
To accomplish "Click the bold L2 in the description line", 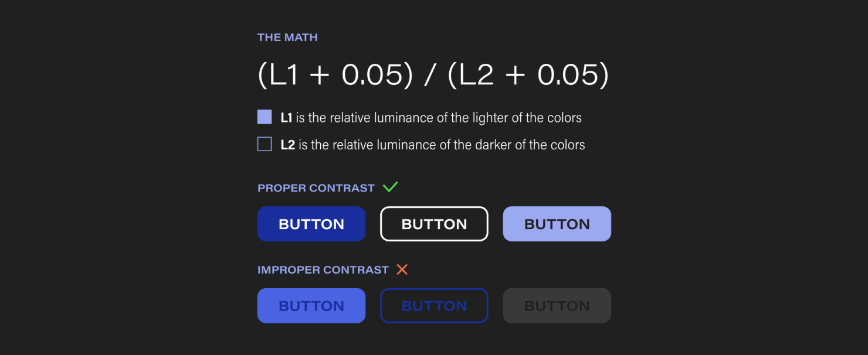I will 287,145.
